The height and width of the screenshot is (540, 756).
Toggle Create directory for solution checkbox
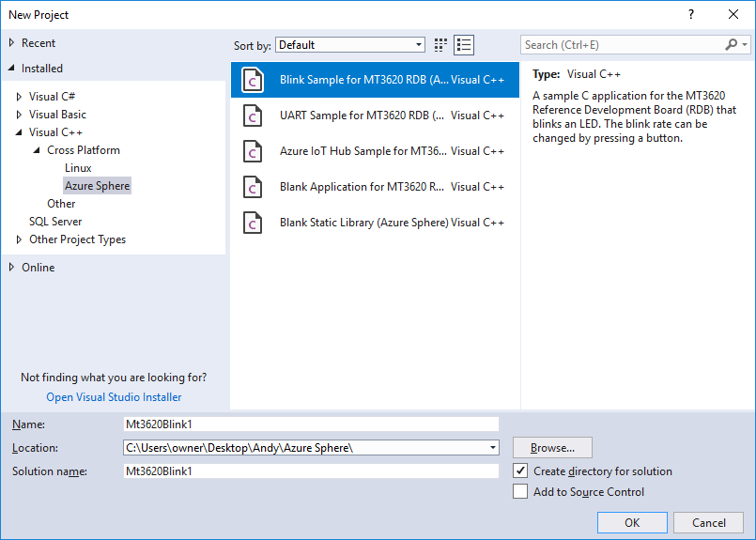coord(520,471)
